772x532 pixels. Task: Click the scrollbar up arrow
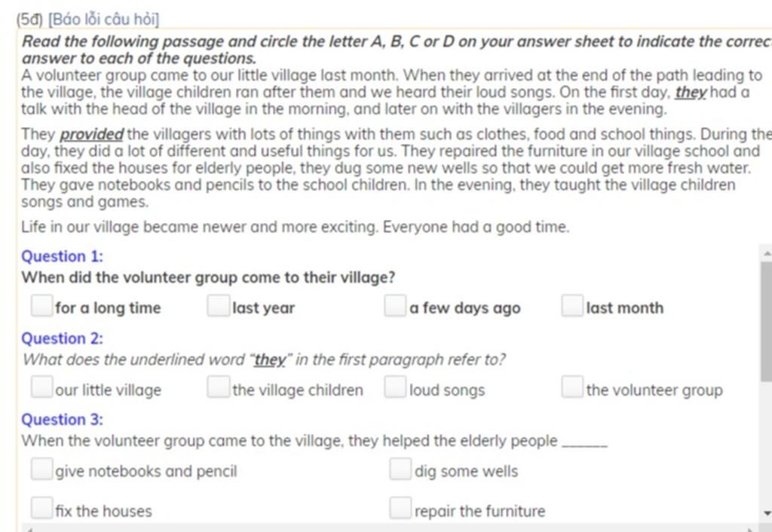click(767, 253)
